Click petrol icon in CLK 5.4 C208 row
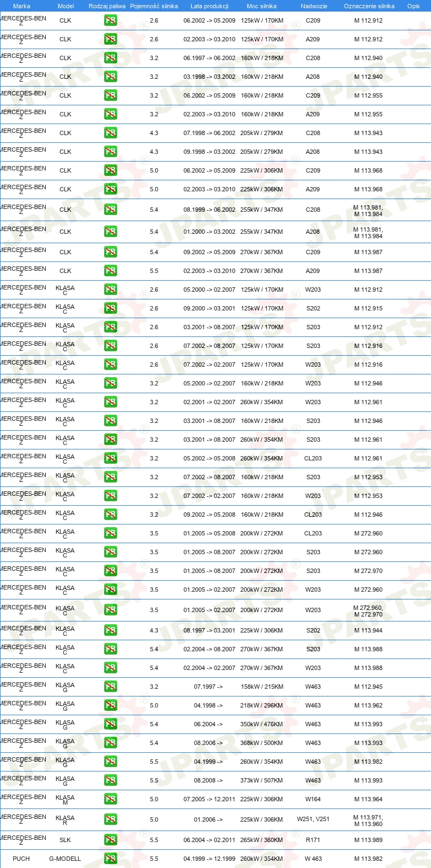Viewport: 431px width, 868px height. point(110,210)
